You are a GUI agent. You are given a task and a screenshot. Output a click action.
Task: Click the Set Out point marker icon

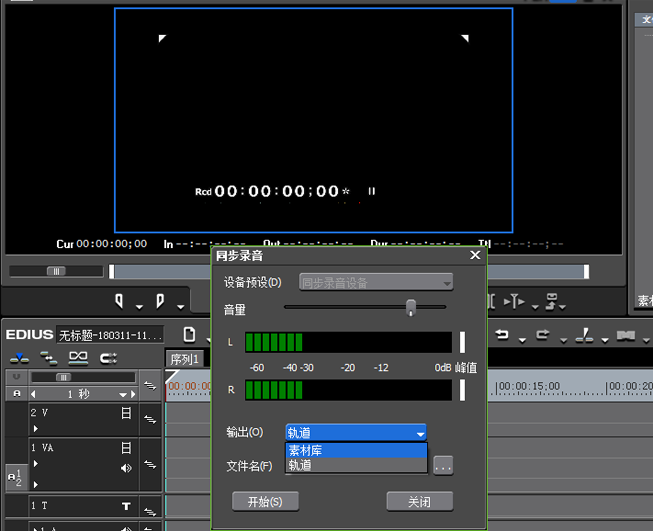(x=160, y=301)
